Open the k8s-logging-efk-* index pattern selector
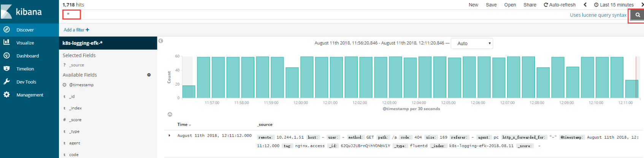This screenshot has width=644, height=158. [x=108, y=43]
